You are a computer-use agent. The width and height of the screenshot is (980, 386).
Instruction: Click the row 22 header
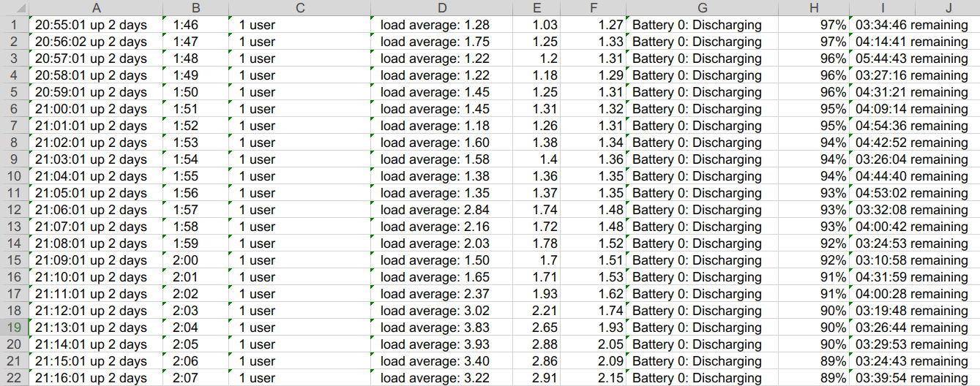(14, 378)
